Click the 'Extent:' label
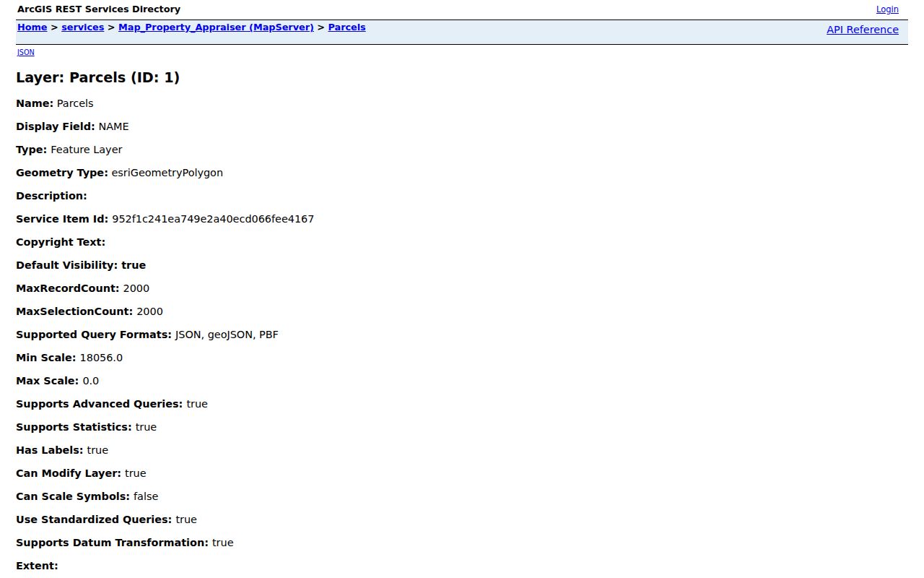Screen dimensions: 924x578 pos(37,566)
